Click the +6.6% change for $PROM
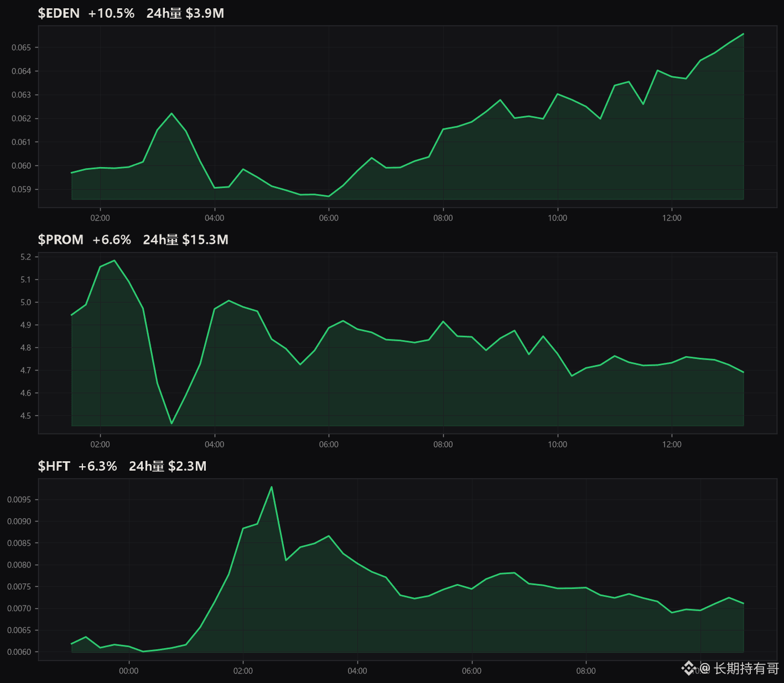 click(112, 239)
